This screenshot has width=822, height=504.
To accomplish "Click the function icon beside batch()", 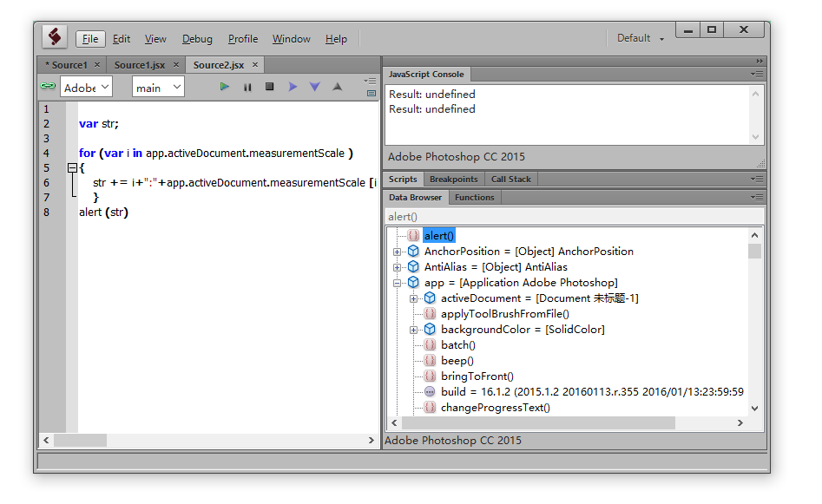I will [430, 344].
